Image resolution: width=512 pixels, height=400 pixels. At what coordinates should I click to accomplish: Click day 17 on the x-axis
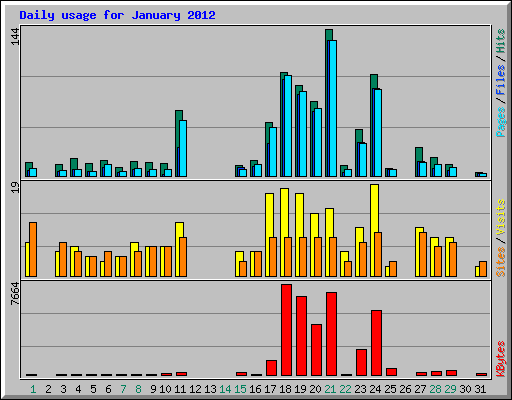pyautogui.click(x=270, y=389)
